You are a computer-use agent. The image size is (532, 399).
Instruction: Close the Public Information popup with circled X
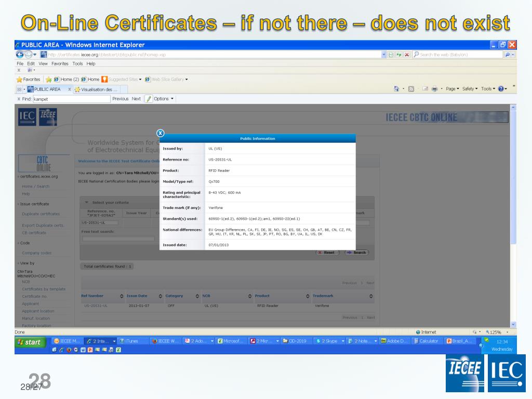(160, 133)
